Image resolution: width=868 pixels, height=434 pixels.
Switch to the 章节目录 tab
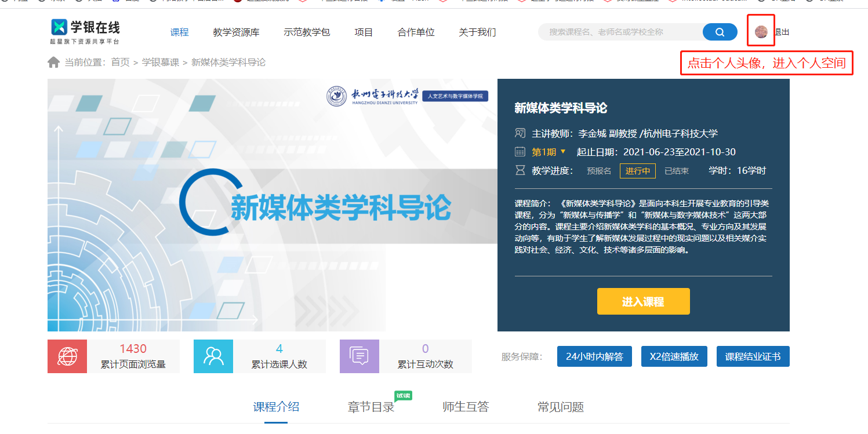tap(371, 407)
